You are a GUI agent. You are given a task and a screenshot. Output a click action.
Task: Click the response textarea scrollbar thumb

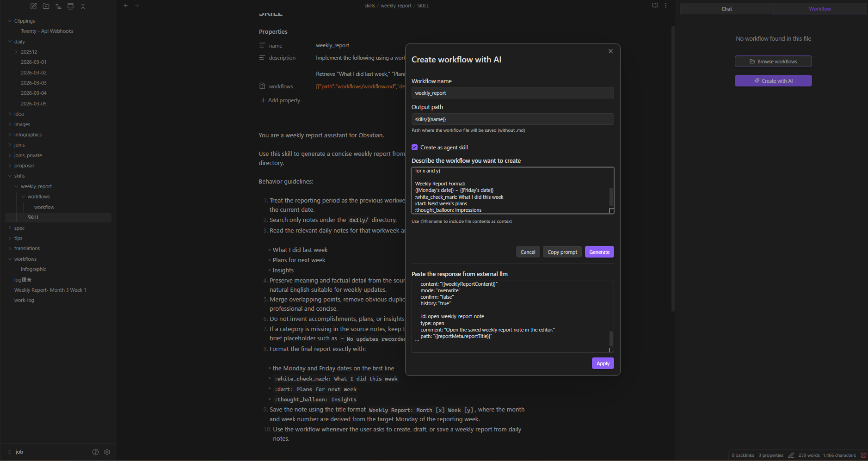tap(611, 338)
